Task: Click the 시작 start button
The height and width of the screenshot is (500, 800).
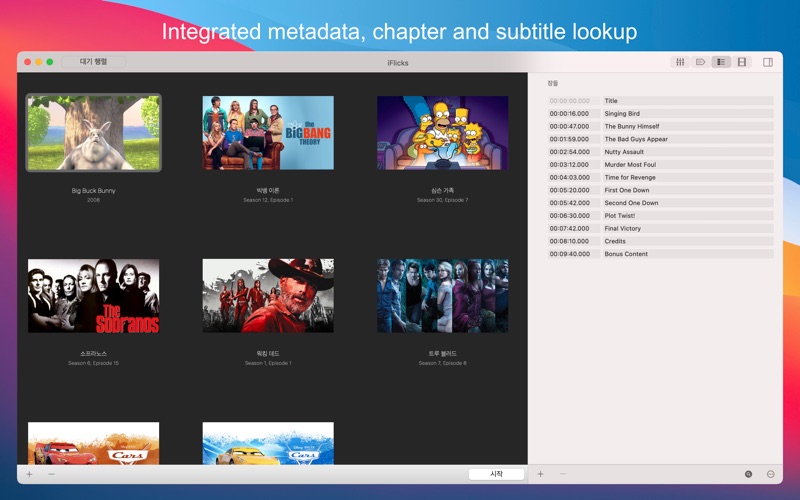Action: (496, 474)
